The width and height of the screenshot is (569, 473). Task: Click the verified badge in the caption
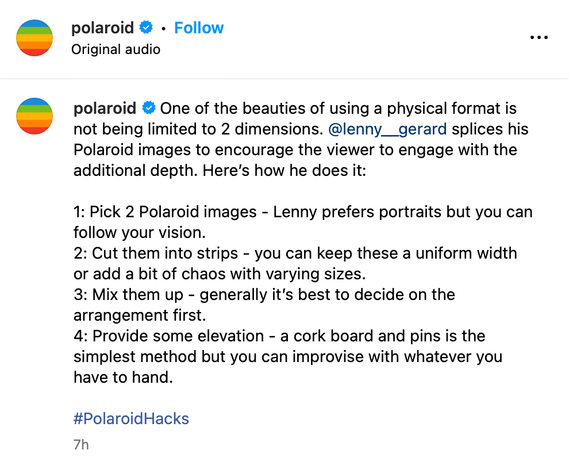pos(149,108)
